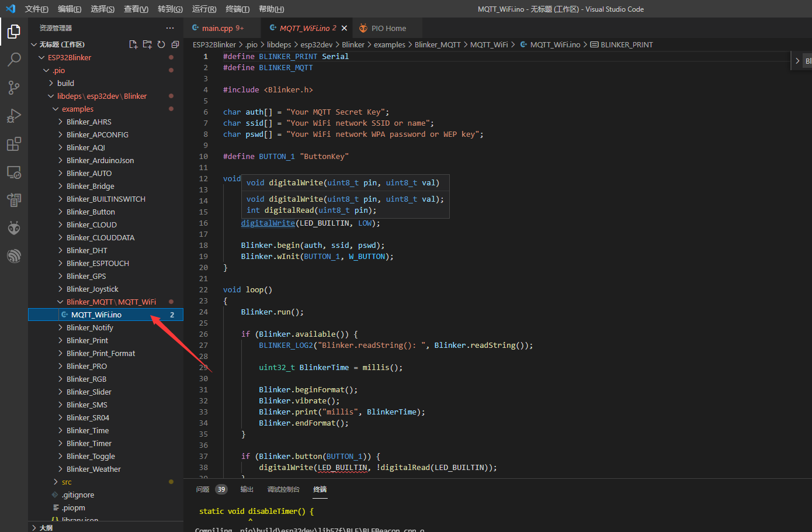The height and width of the screenshot is (532, 812).
Task: Open the Run and Debug view icon
Action: tap(14, 115)
